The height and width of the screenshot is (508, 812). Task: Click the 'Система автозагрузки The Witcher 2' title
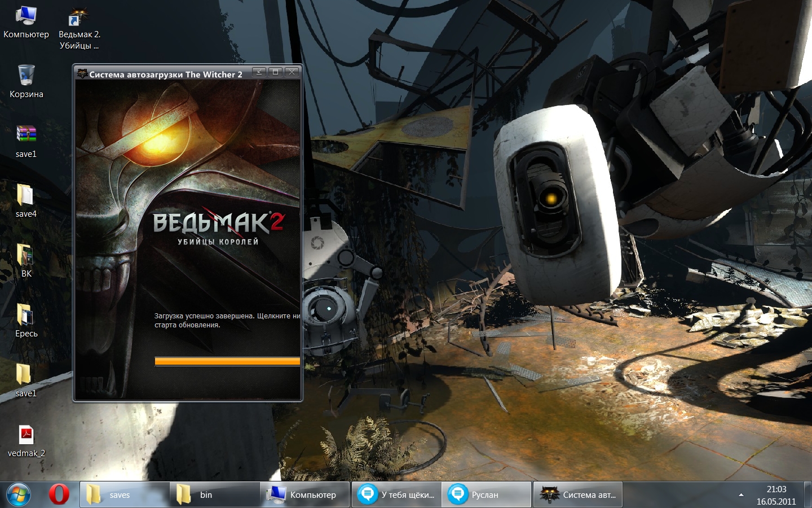tap(166, 75)
